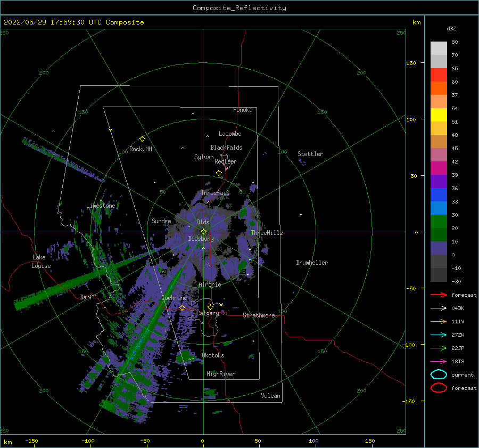Click the ThreeHills label
Viewport: 479px width, 448px height.
pyautogui.click(x=267, y=233)
